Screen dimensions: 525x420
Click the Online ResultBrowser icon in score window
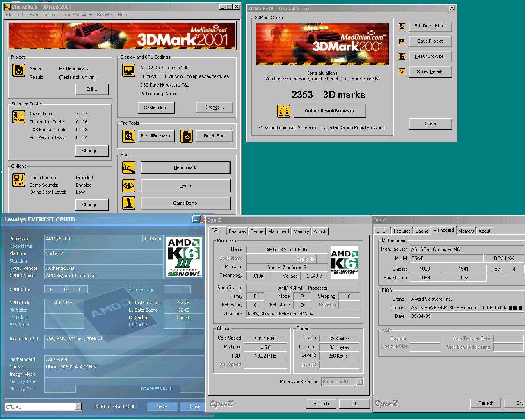(x=284, y=111)
